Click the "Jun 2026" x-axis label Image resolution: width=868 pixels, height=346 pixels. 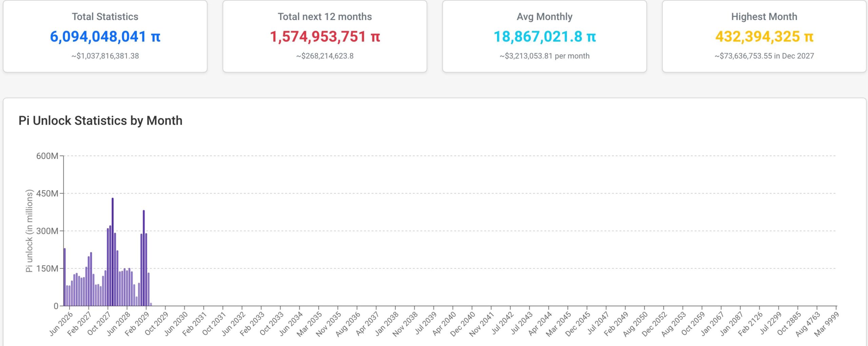click(61, 324)
